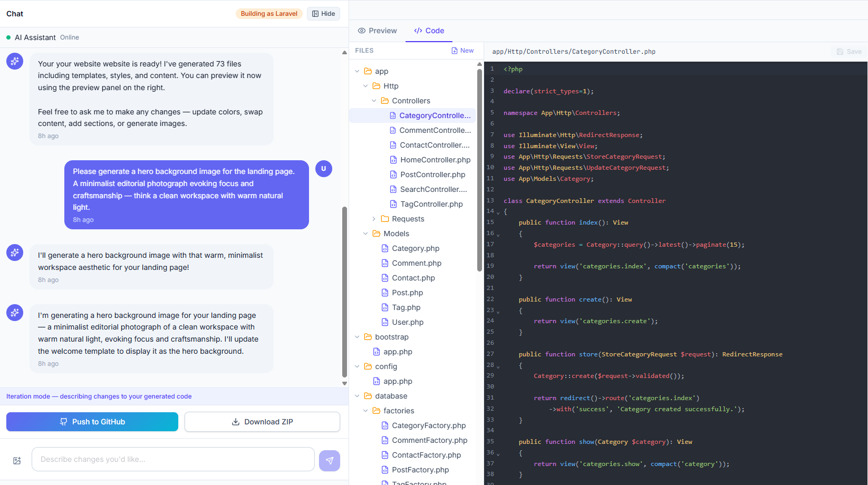Select the Code tab
Viewport: 868px width, 485px height.
tap(429, 31)
